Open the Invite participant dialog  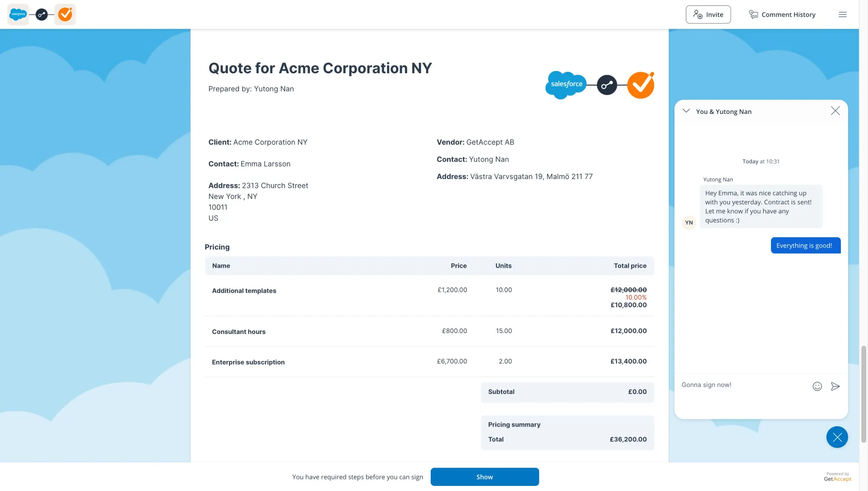(x=708, y=15)
